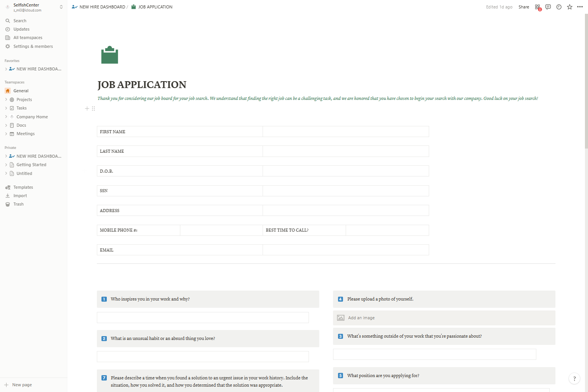The width and height of the screenshot is (588, 392).
Task: Click the number 5 callout icon
Action: click(x=341, y=376)
